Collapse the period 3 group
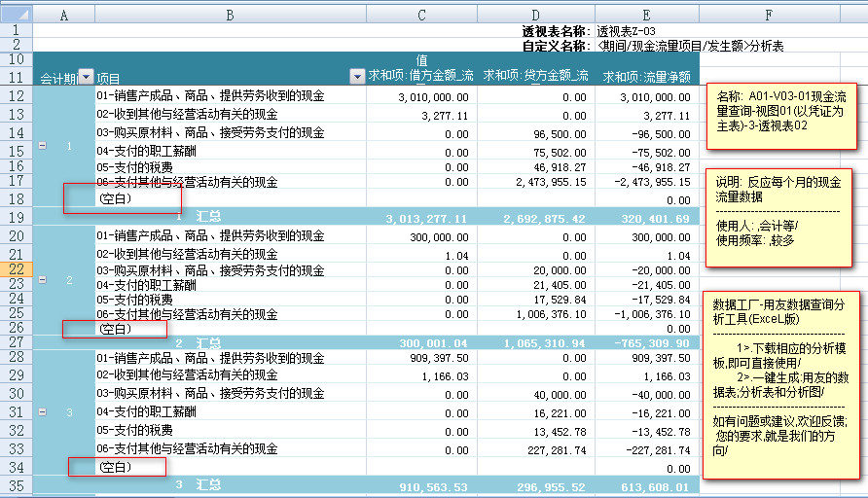The height and width of the screenshot is (498, 868). tap(42, 413)
